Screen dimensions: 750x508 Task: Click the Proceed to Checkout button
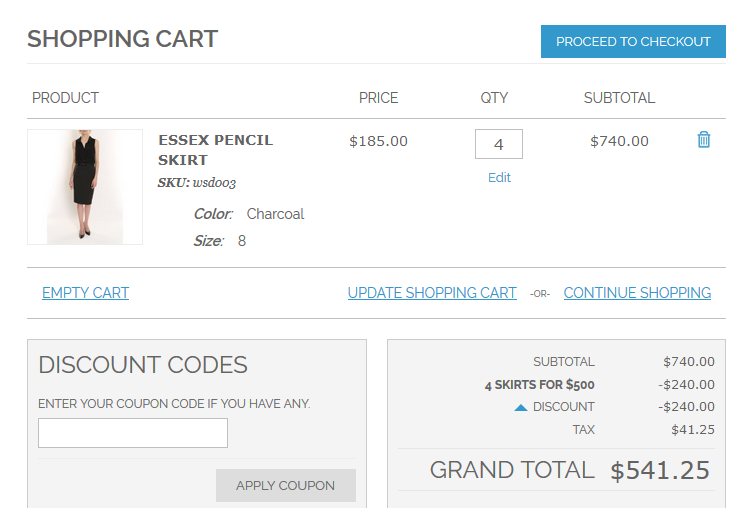[633, 42]
